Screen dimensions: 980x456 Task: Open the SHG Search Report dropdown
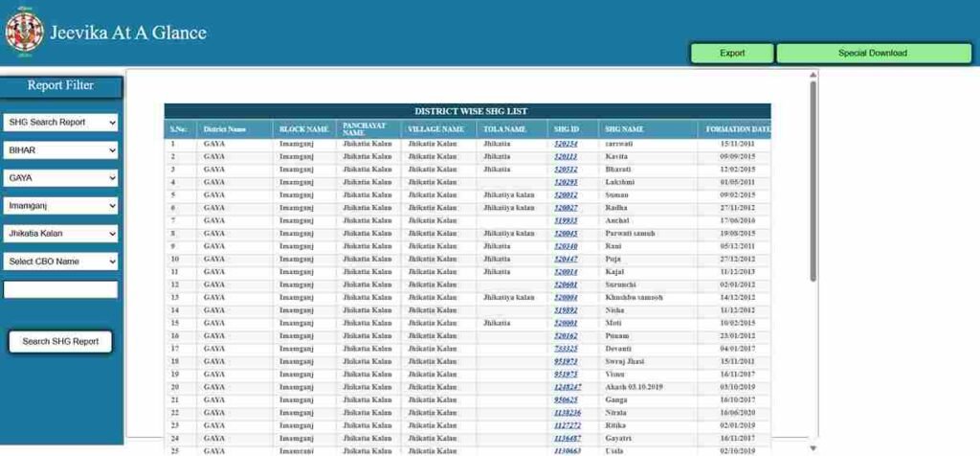(60, 123)
